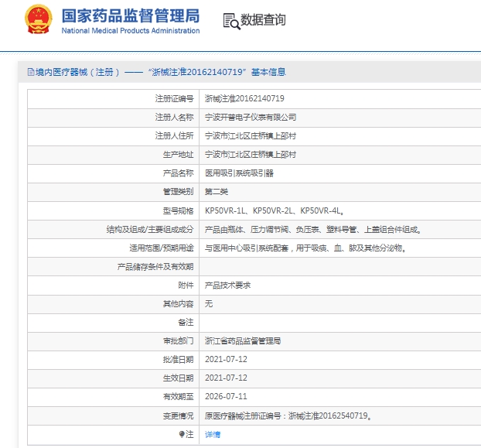Click the national emblem logo
The width and height of the screenshot is (481, 448).
39,19
